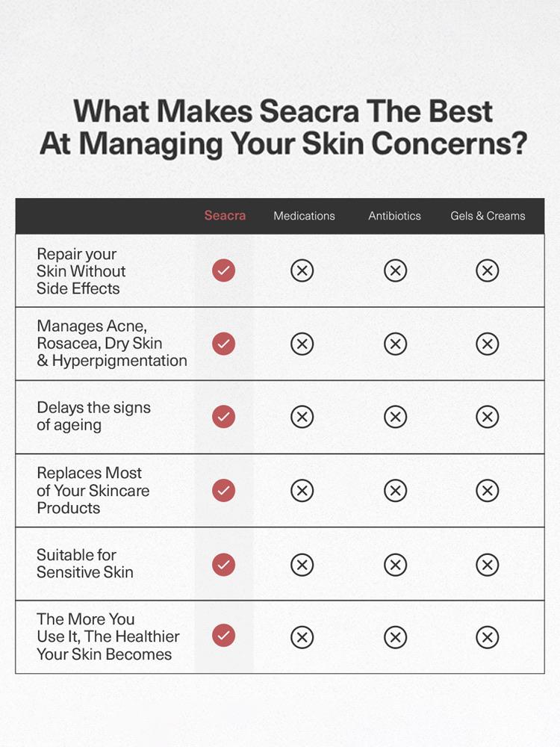This screenshot has width=560, height=747.
Task: Click Seacra checkmark for Repair your Skin row
Action: (x=223, y=270)
